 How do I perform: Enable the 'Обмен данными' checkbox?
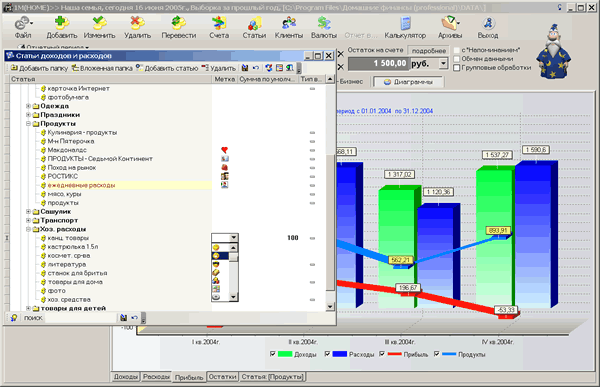click(x=457, y=59)
